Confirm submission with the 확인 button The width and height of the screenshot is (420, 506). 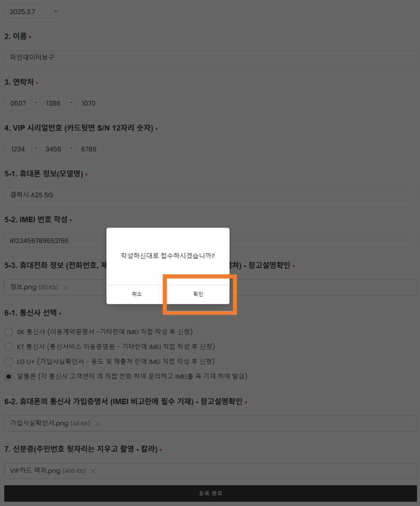(x=198, y=294)
